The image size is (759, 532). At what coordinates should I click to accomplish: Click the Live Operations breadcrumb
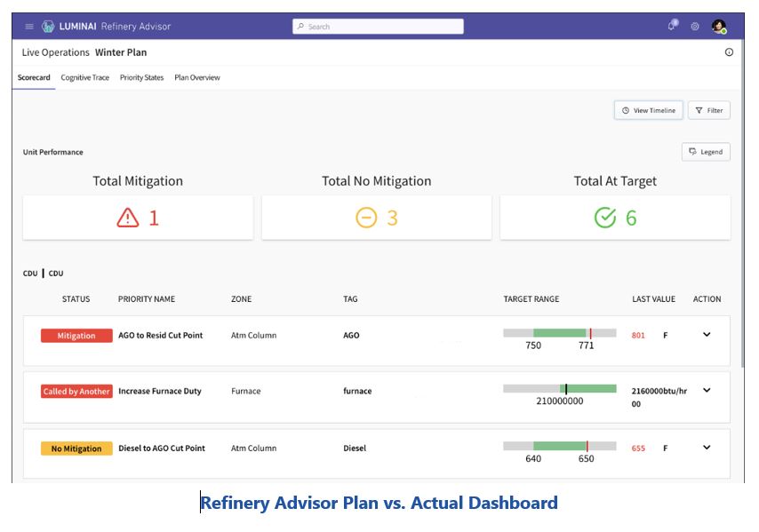pos(56,52)
